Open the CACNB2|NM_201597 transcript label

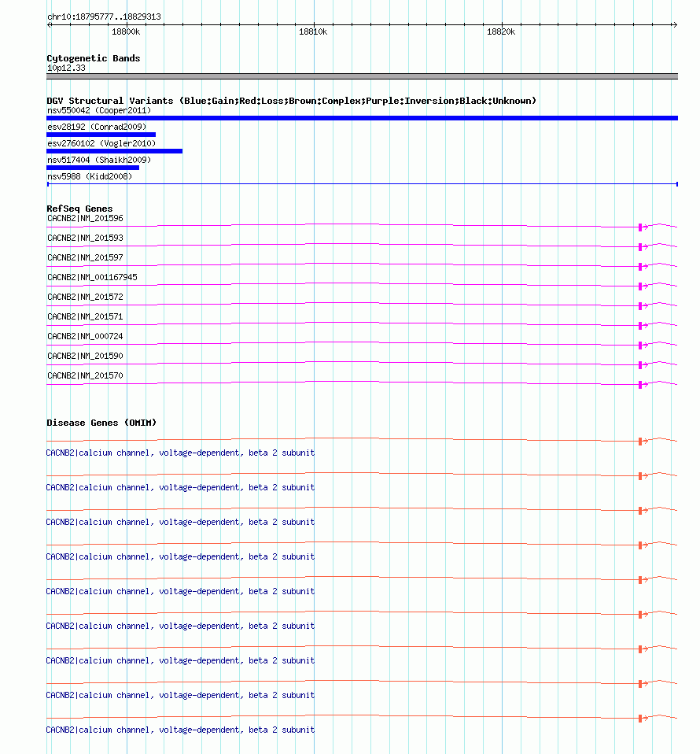[x=85, y=257]
